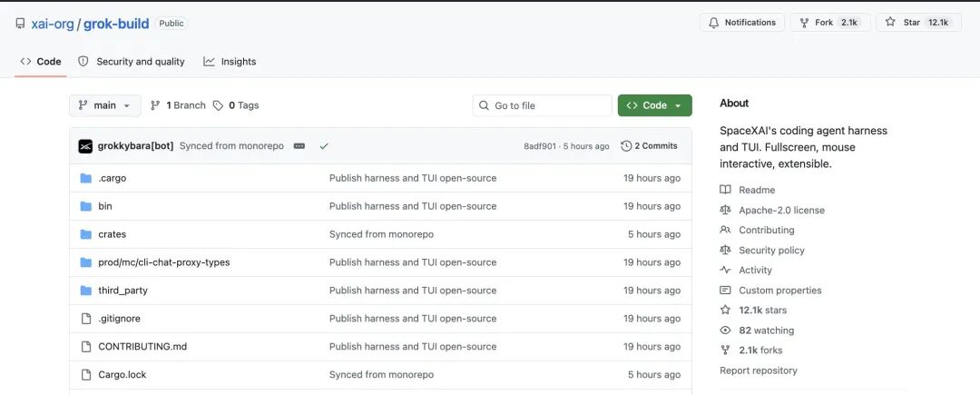
Task: Click the Report repository link
Action: click(x=758, y=370)
